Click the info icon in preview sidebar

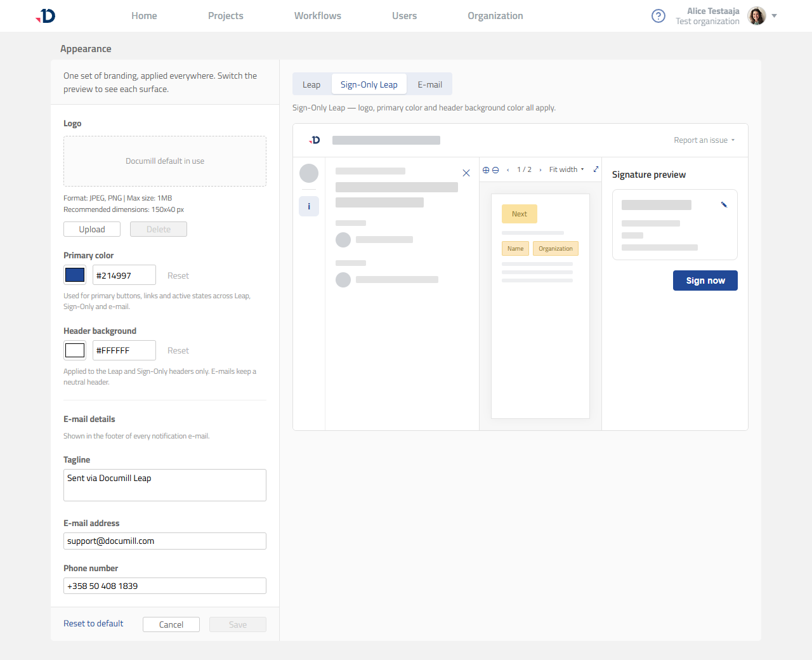pyautogui.click(x=309, y=206)
